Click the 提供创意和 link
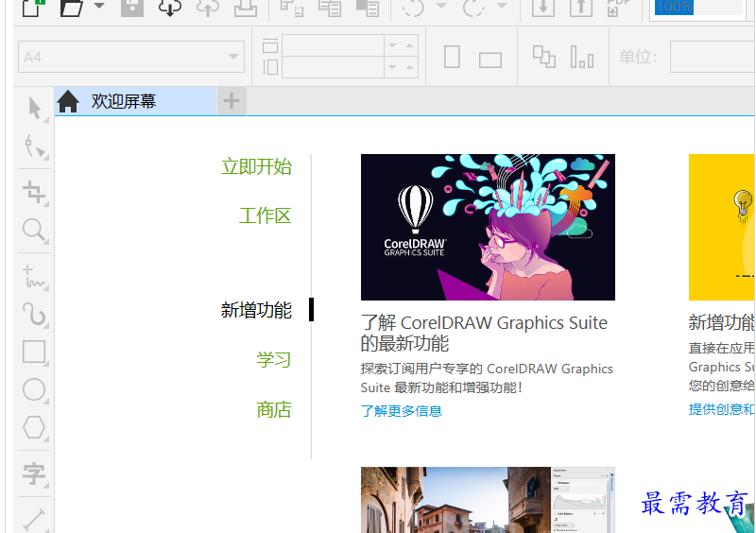Image resolution: width=756 pixels, height=533 pixels. [x=721, y=409]
